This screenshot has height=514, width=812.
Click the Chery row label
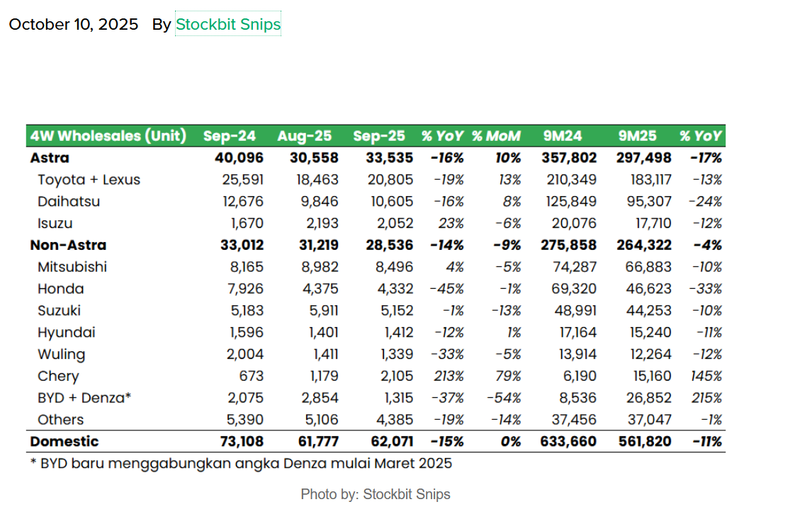pos(58,376)
